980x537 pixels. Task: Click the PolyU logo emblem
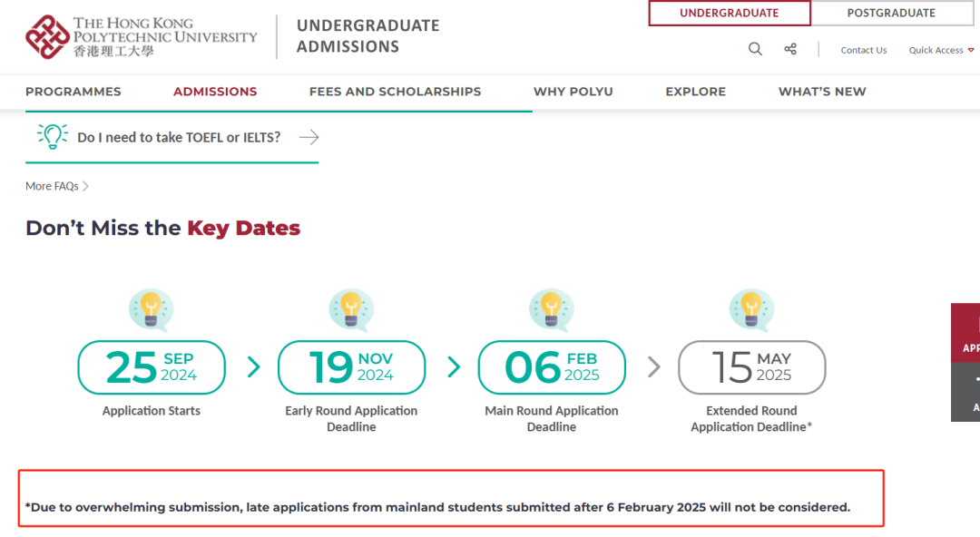47,37
